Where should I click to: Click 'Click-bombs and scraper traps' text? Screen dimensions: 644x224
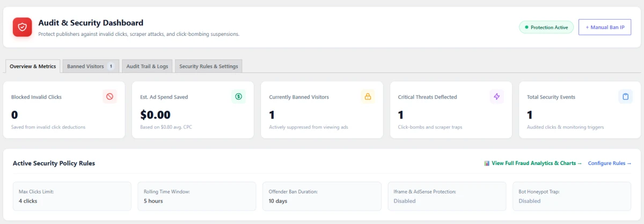[x=430, y=127]
